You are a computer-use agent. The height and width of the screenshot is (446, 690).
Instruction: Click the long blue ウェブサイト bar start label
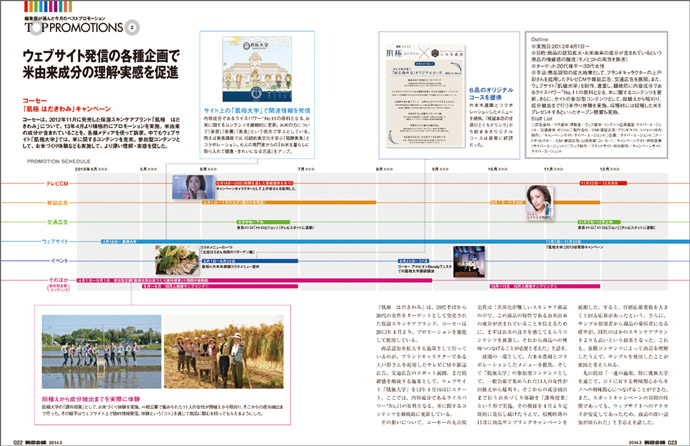[x=120, y=241]
